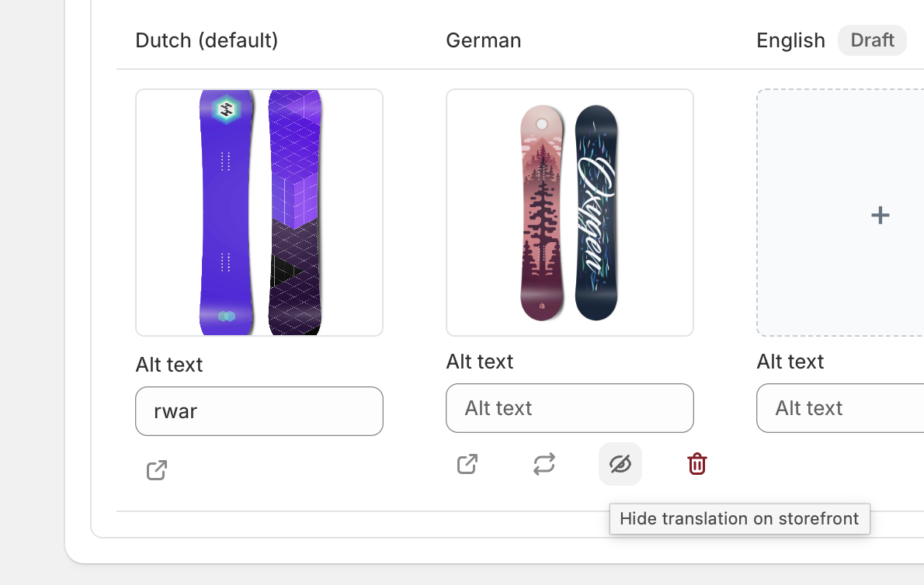Click the Dutch (default) column header
Viewport: 924px width, 585px height.
207,40
